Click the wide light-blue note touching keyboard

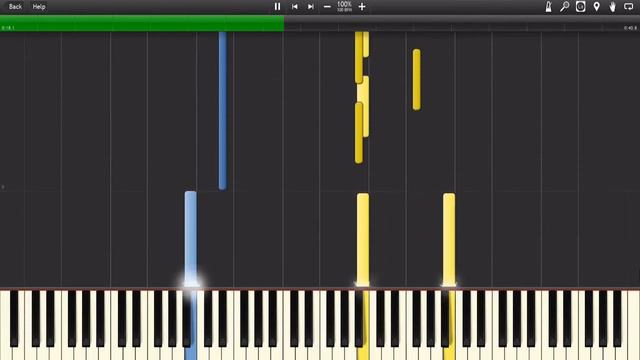coord(191,239)
